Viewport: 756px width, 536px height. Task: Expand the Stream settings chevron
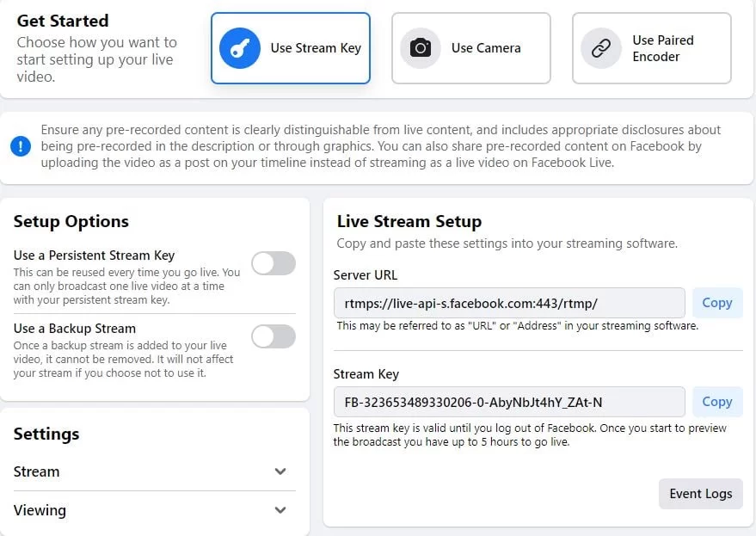point(280,471)
